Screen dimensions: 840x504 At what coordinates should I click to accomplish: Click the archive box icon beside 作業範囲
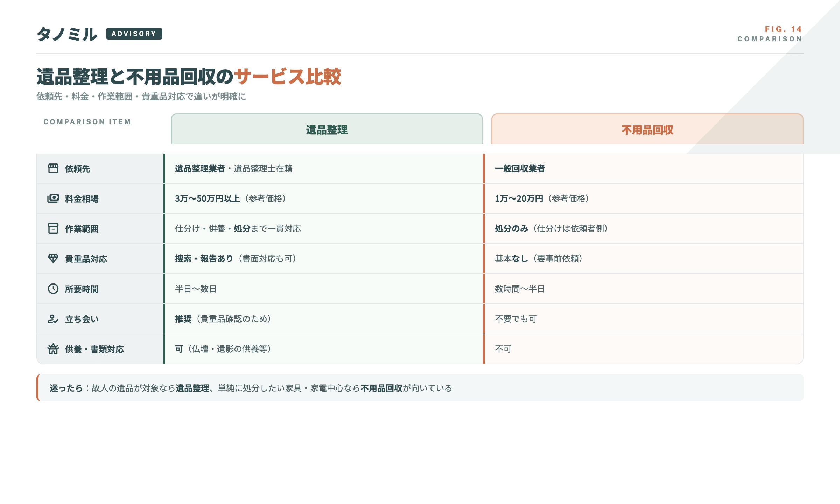click(x=53, y=229)
